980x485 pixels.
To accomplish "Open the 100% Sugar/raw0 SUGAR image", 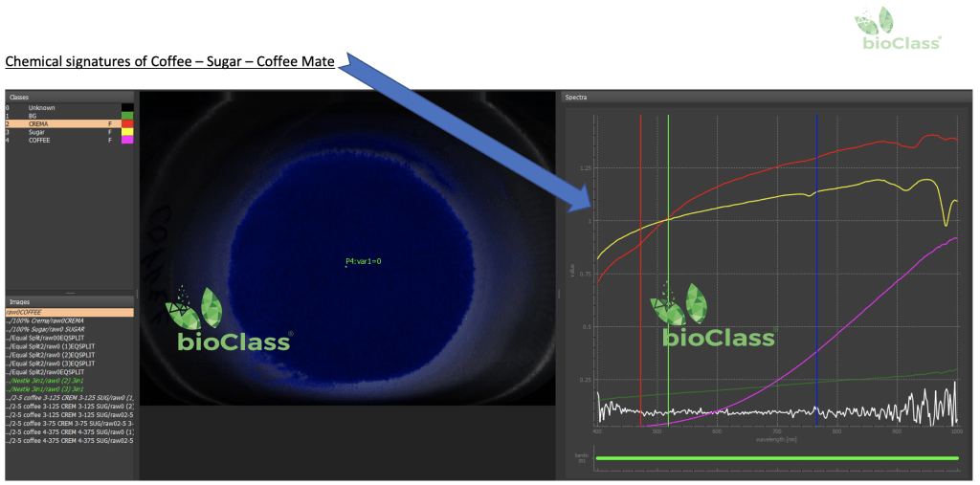I will pyautogui.click(x=69, y=329).
